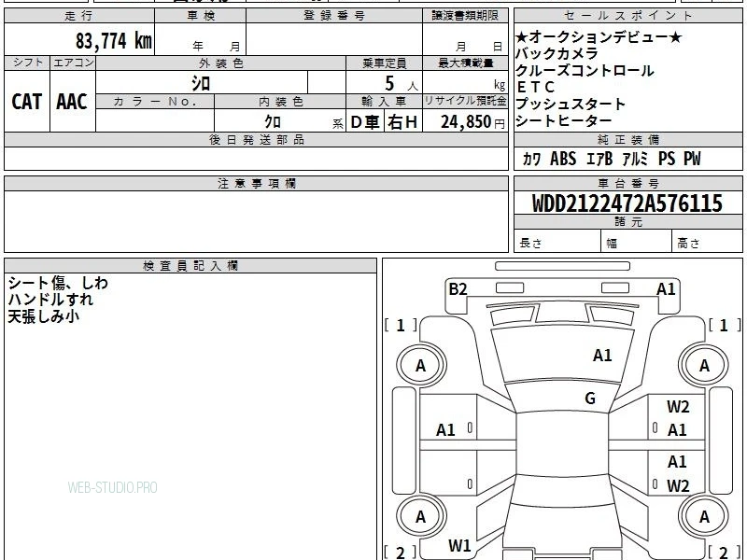The image size is (747, 560).
Task: Click the 高さ dimension cell
Action: tap(707, 242)
